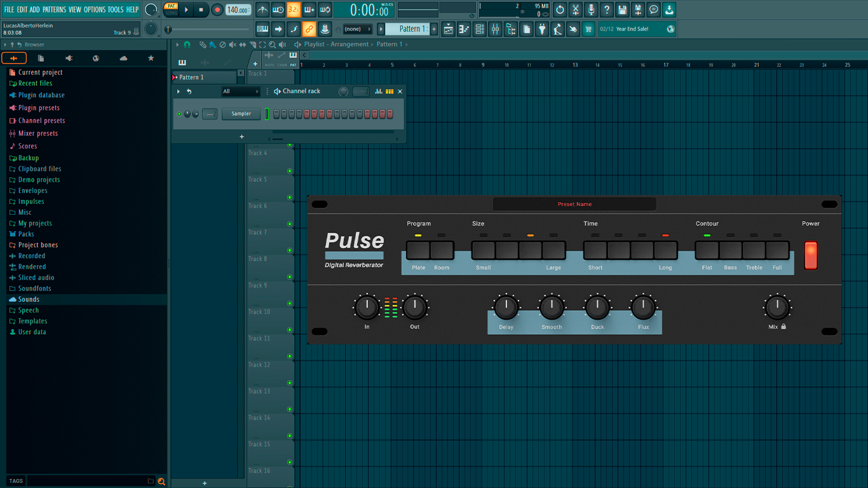Open pattern selector arrow left of Pattern 1
Viewport: 868px width, 488px height.
381,29
